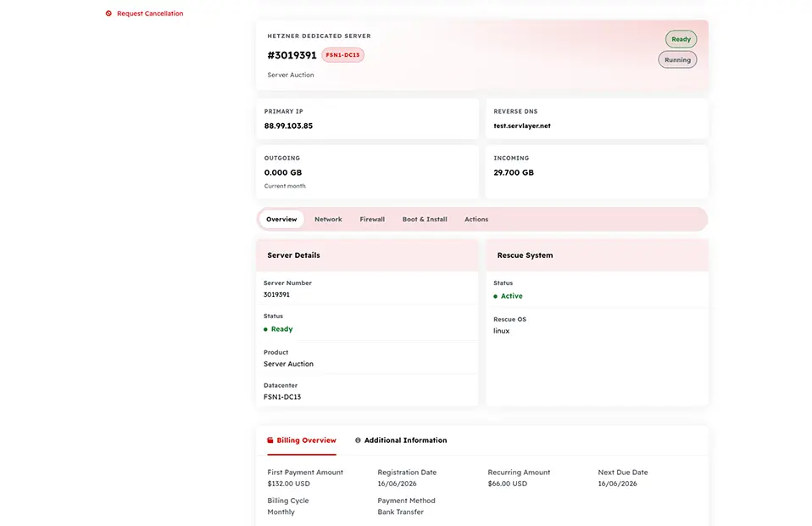This screenshot has height=526, width=812.
Task: Click the Datacenter value FSN1-DC13
Action: coord(282,397)
